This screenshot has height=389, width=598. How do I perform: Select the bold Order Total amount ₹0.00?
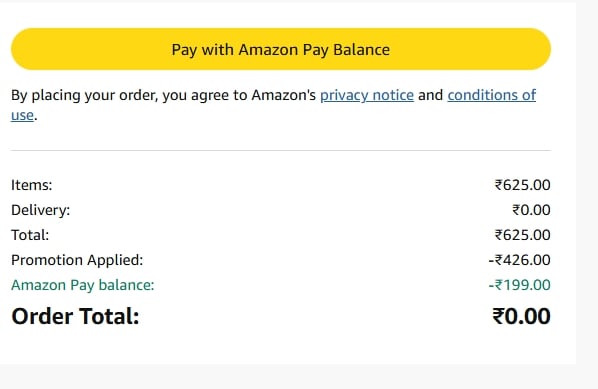[521, 316]
